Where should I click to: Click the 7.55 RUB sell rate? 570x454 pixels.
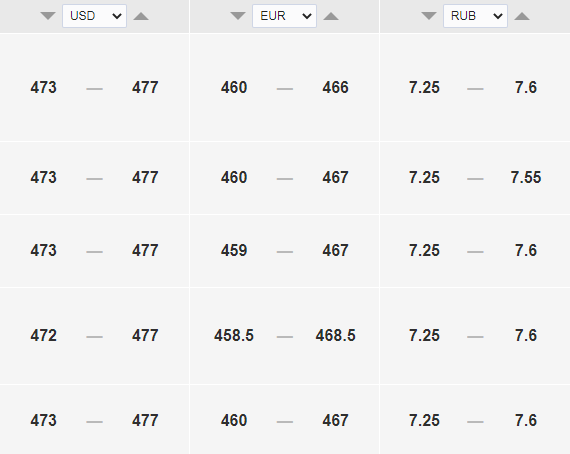click(x=526, y=177)
